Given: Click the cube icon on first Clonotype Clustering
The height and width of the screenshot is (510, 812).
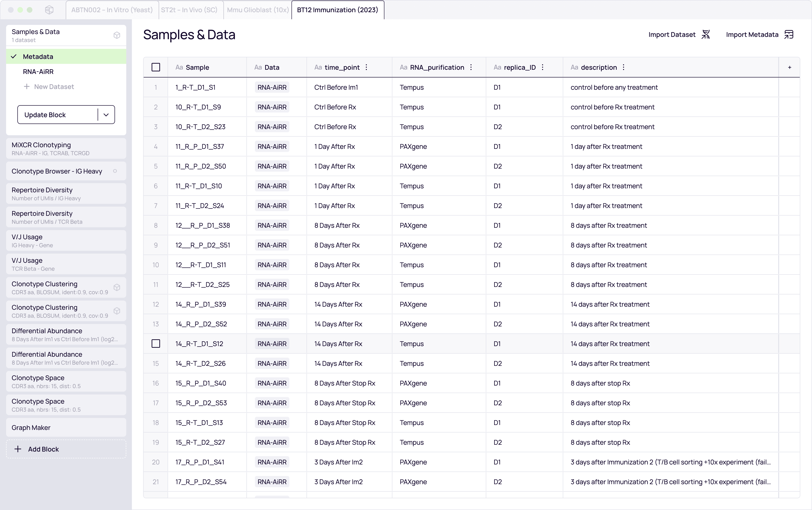Looking at the screenshot, I should click(117, 287).
